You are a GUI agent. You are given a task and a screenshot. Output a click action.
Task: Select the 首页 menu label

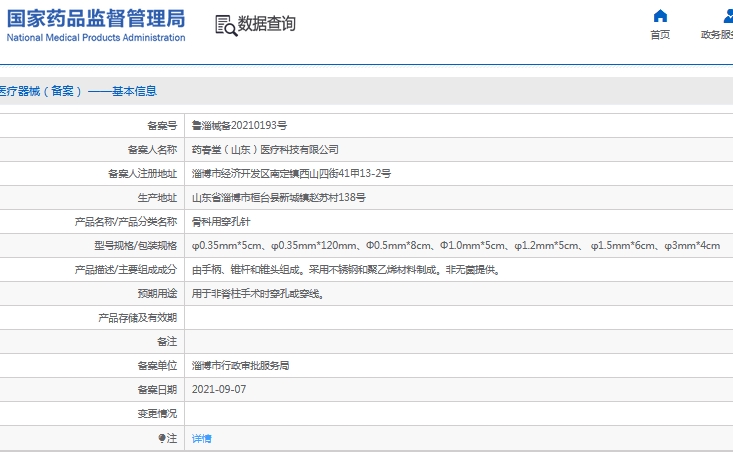[660, 35]
